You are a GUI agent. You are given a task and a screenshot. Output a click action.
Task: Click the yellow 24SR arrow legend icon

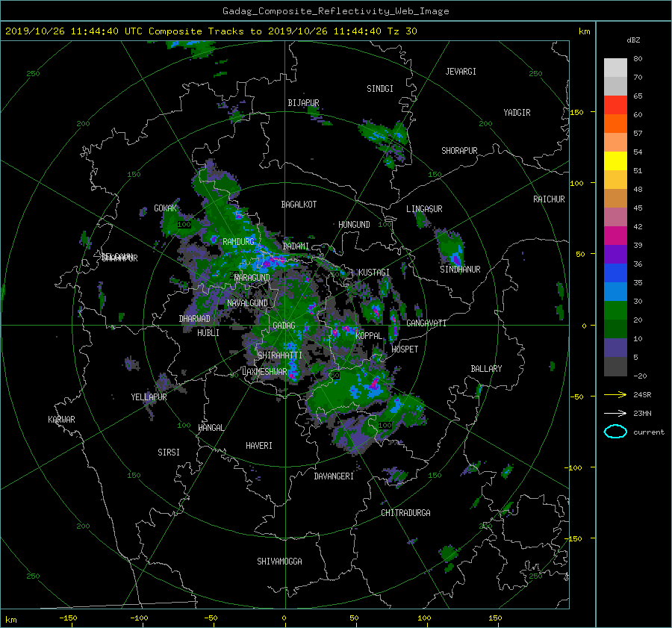615,394
